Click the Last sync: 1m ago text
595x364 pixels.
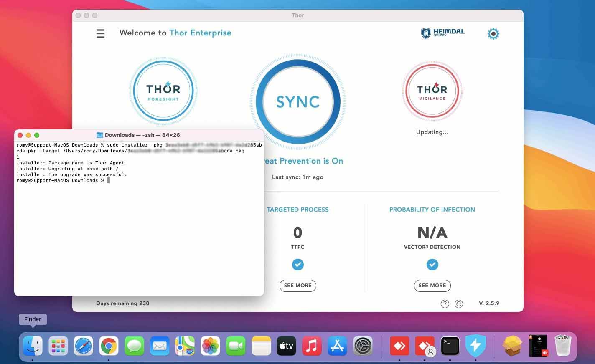(x=298, y=177)
